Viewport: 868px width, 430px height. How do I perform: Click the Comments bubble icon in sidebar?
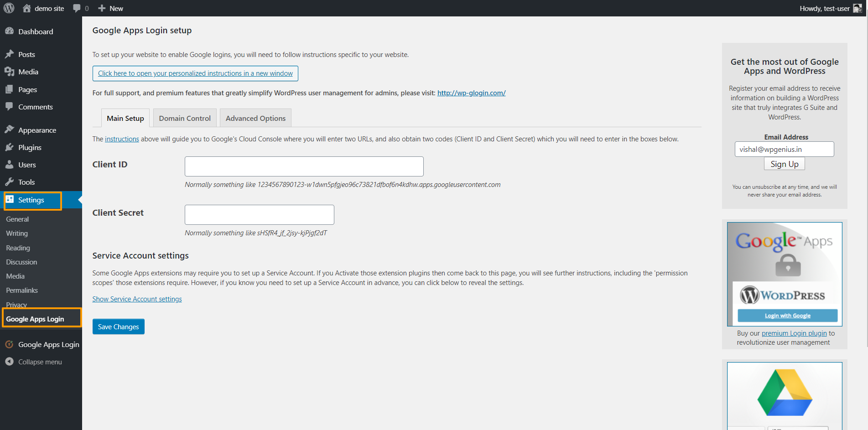(x=9, y=107)
